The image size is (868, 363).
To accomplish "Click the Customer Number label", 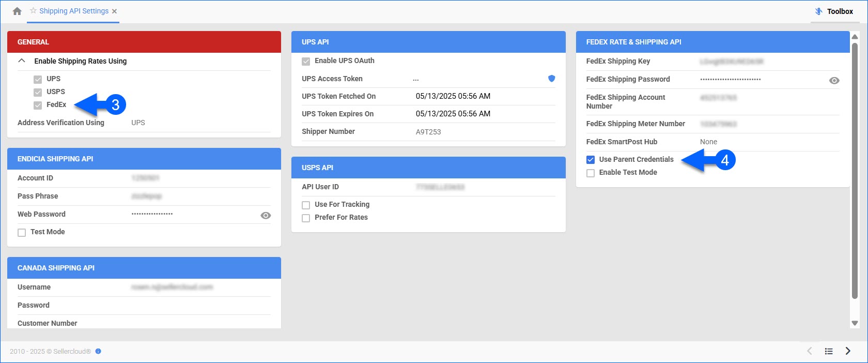I will pyautogui.click(x=47, y=323).
